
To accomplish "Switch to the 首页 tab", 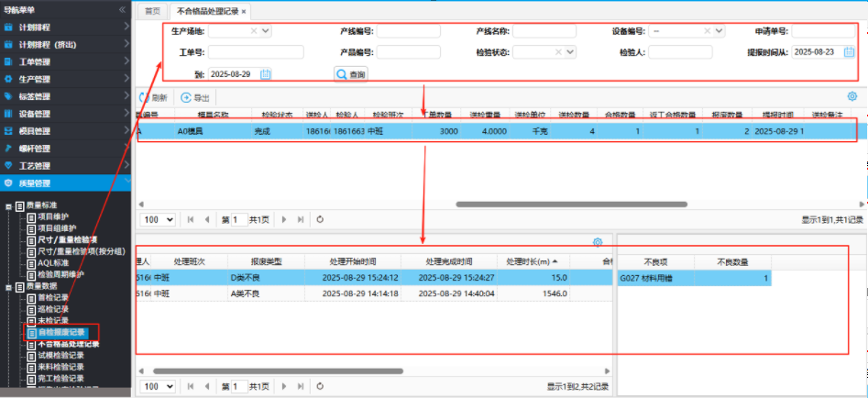I will [152, 11].
